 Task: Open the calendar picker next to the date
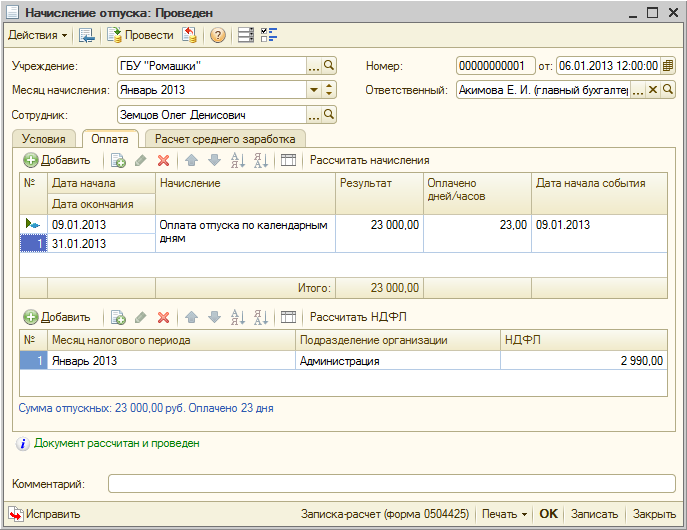coord(668,66)
